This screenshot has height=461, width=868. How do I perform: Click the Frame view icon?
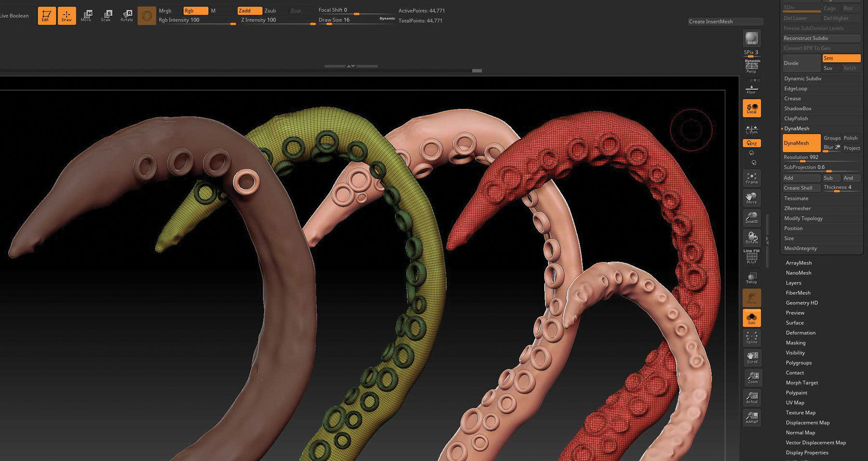[752, 178]
